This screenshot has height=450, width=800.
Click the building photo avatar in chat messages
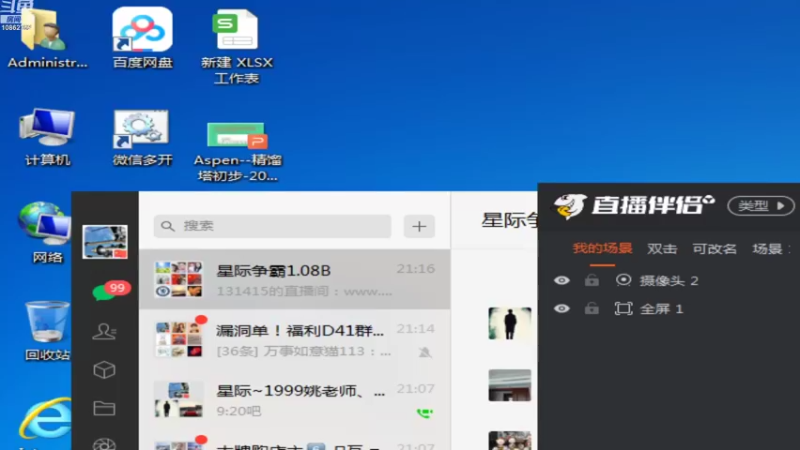coord(510,385)
